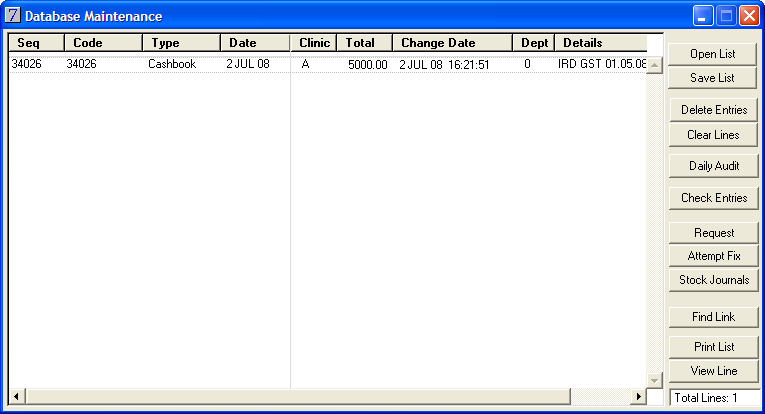This screenshot has height=414, width=765.
Task: Click the Clinic column header
Action: pos(314,43)
